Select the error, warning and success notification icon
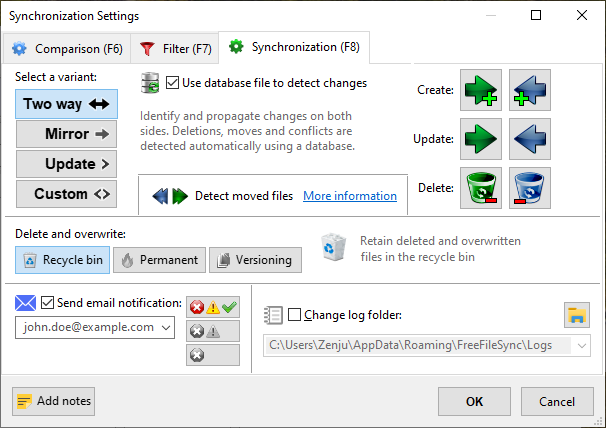Image resolution: width=606 pixels, height=428 pixels. point(213,308)
